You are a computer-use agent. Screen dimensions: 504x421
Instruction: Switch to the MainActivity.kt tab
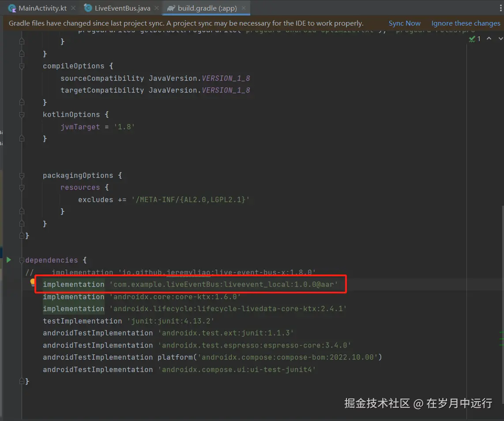click(42, 8)
